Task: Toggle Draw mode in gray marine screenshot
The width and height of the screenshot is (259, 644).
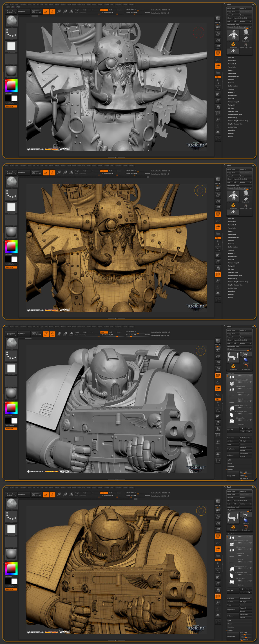Action: click(x=52, y=334)
